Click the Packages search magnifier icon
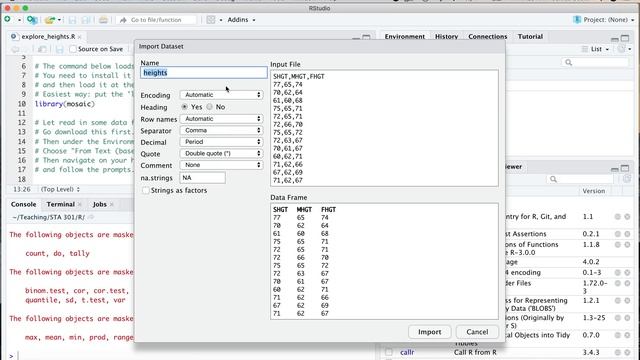This screenshot has width=640, height=360. [x=553, y=179]
